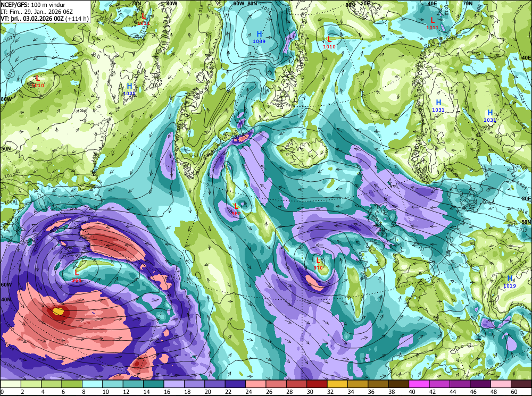Click the initial time line "IT: Fim.. 29. Jan.. 2026 06Z"
Image resolution: width=532 pixels, height=396 pixels.
click(37, 12)
